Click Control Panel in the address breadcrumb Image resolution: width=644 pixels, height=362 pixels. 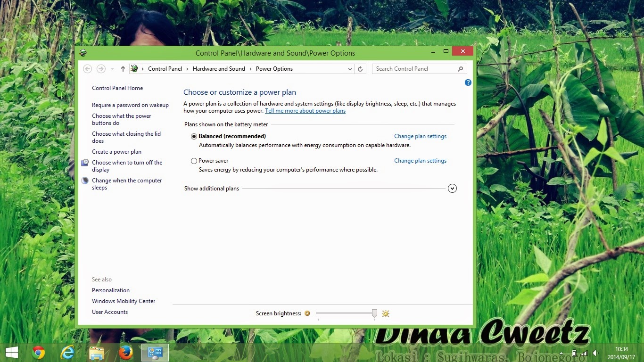point(165,69)
